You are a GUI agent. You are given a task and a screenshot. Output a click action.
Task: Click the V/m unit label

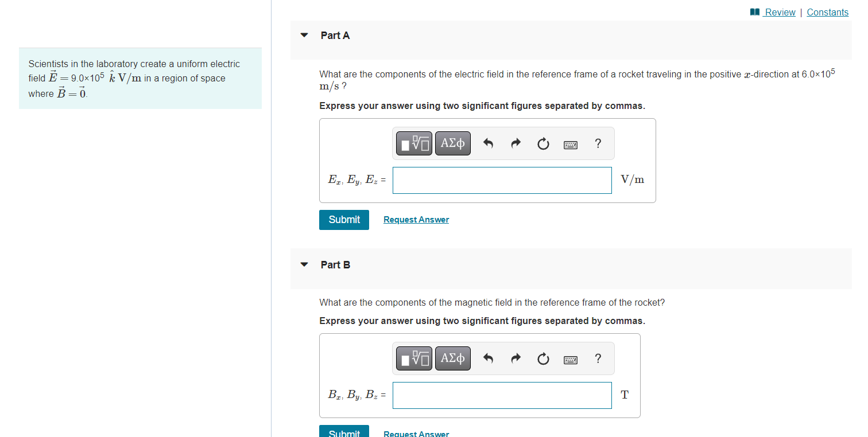[632, 180]
